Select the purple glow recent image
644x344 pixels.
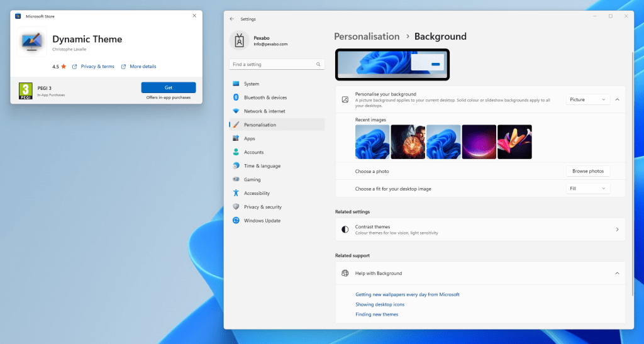[x=479, y=141]
